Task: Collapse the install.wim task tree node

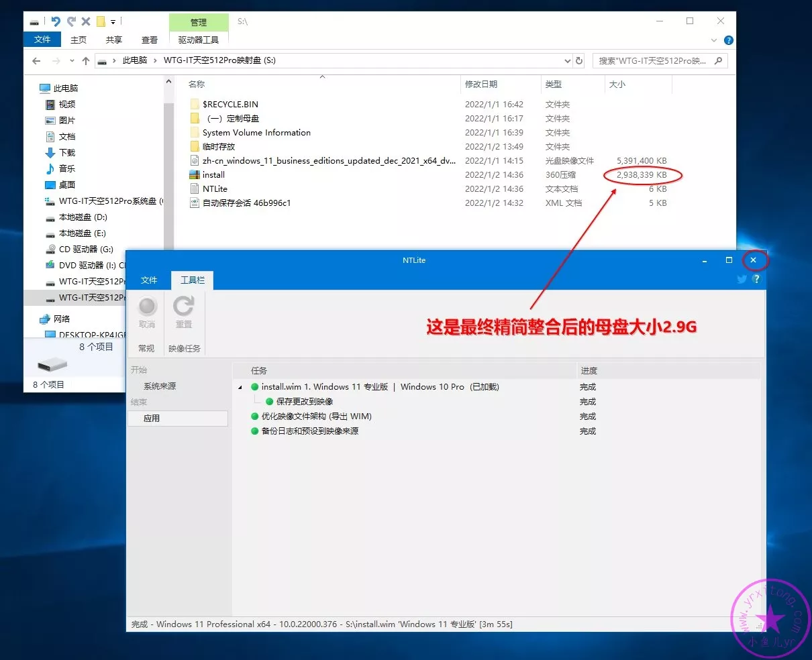Action: [240, 387]
